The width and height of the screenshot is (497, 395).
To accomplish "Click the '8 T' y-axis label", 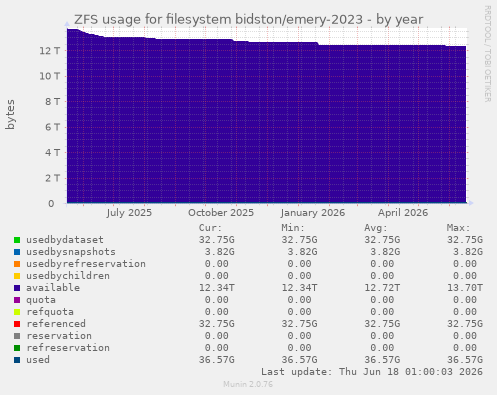I will [x=53, y=101].
